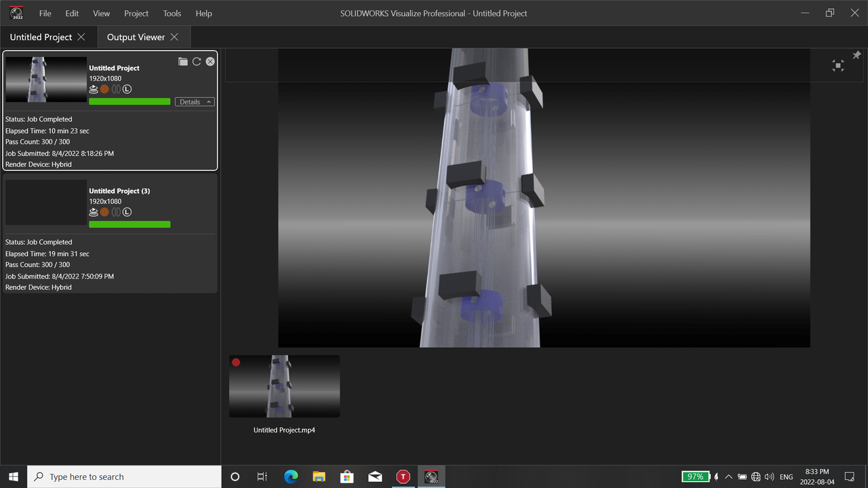Select the Untitled Project.mp4 thumbnail
Screen dimensions: 868x488
[284, 386]
